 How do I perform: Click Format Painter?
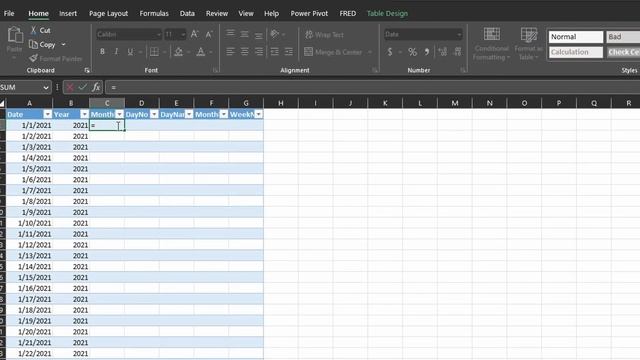pos(56,59)
